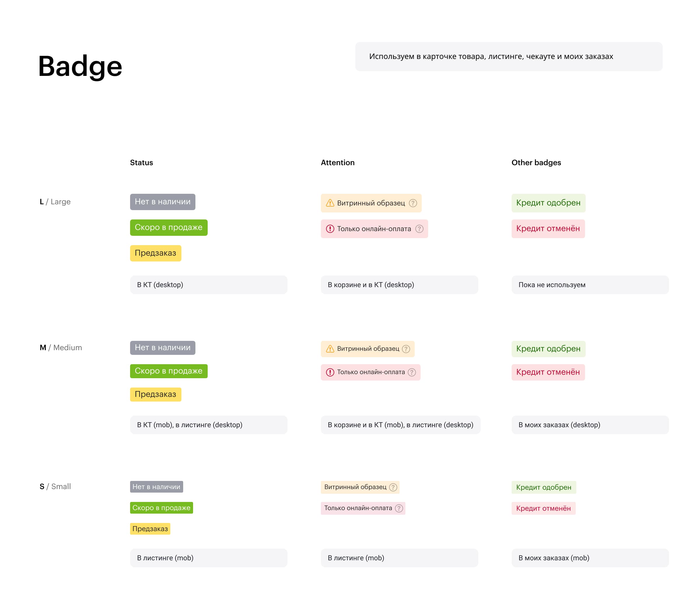Click the Status column heading
Viewport: 700px width, 614px height.
pyautogui.click(x=141, y=163)
